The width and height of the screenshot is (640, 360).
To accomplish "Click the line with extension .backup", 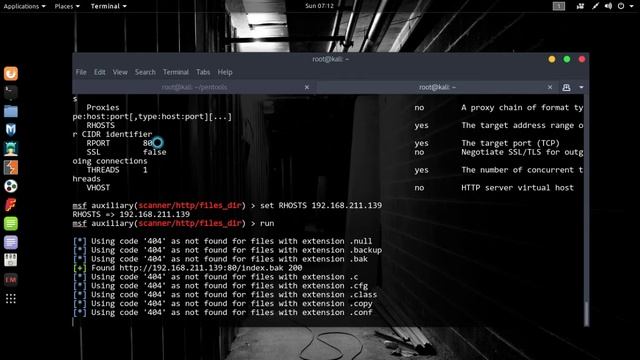I will 227,250.
